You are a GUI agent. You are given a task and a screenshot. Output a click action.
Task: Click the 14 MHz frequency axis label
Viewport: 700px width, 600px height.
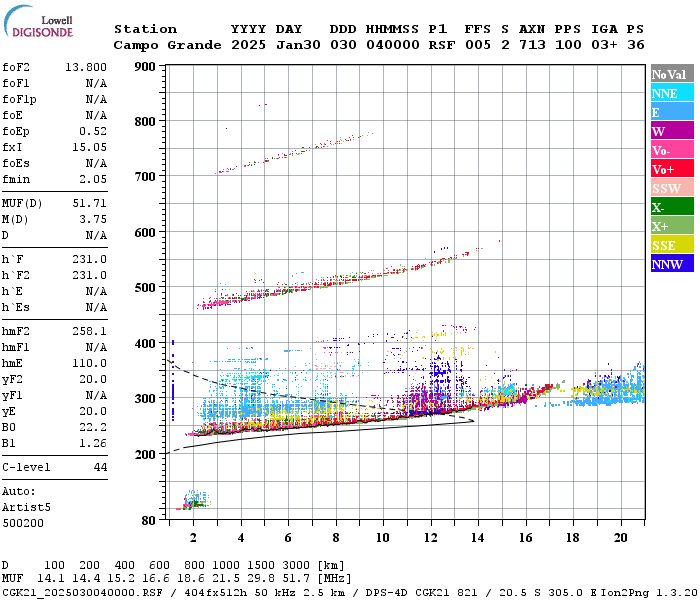tap(478, 538)
